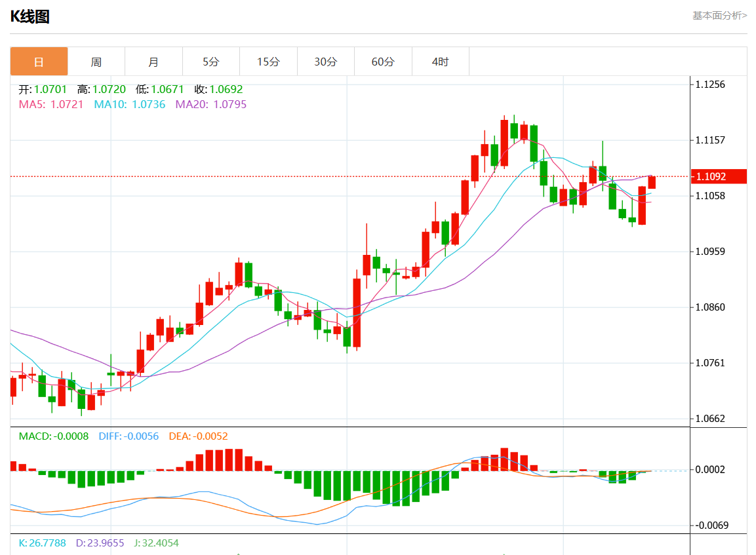The width and height of the screenshot is (756, 555).
Task: Open the 基本面分析 link
Action: click(719, 15)
